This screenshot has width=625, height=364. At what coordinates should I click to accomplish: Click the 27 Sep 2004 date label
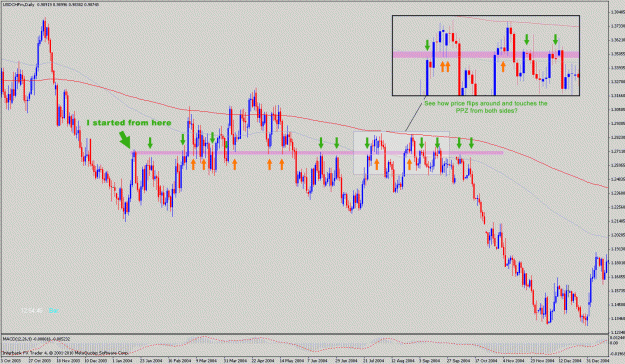point(458,360)
